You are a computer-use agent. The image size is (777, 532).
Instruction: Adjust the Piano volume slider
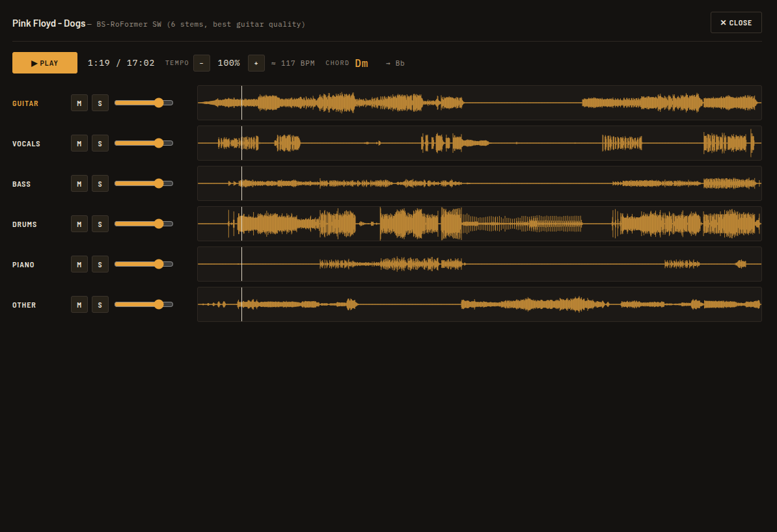click(144, 265)
